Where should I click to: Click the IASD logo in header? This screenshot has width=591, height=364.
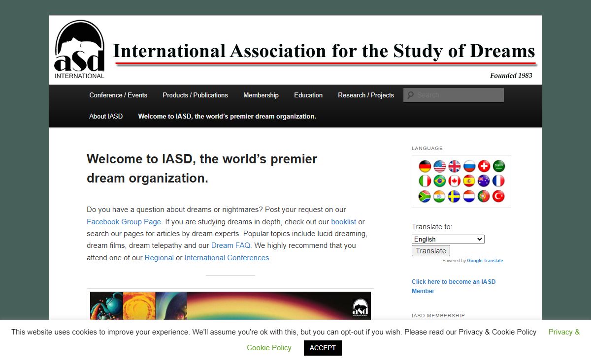tap(79, 50)
